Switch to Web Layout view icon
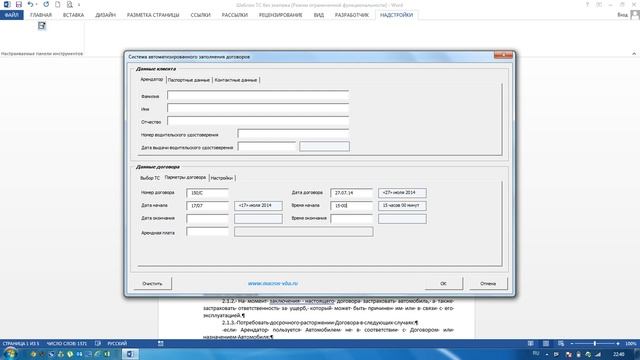The image size is (640, 360). click(561, 344)
